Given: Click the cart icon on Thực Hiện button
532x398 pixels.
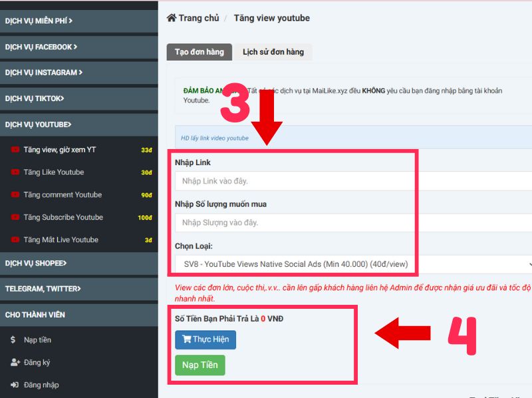Looking at the screenshot, I should [187, 339].
